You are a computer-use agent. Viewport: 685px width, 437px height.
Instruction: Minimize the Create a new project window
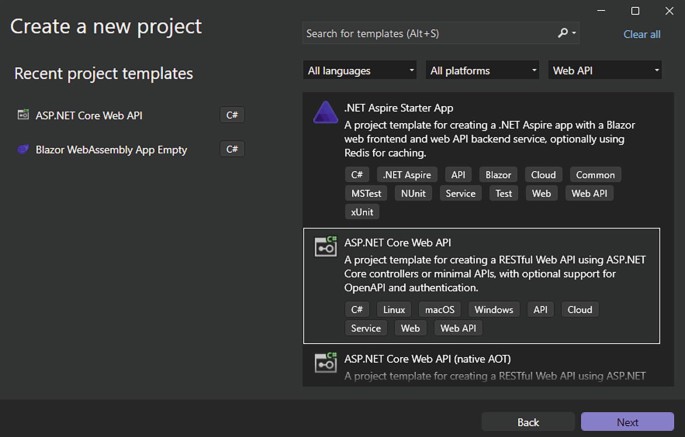click(601, 10)
